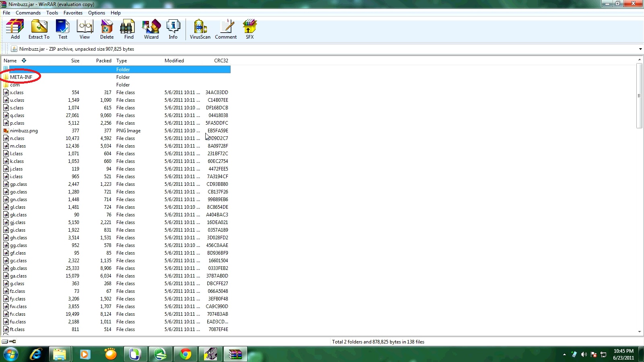Open the Help menu

coord(116,13)
